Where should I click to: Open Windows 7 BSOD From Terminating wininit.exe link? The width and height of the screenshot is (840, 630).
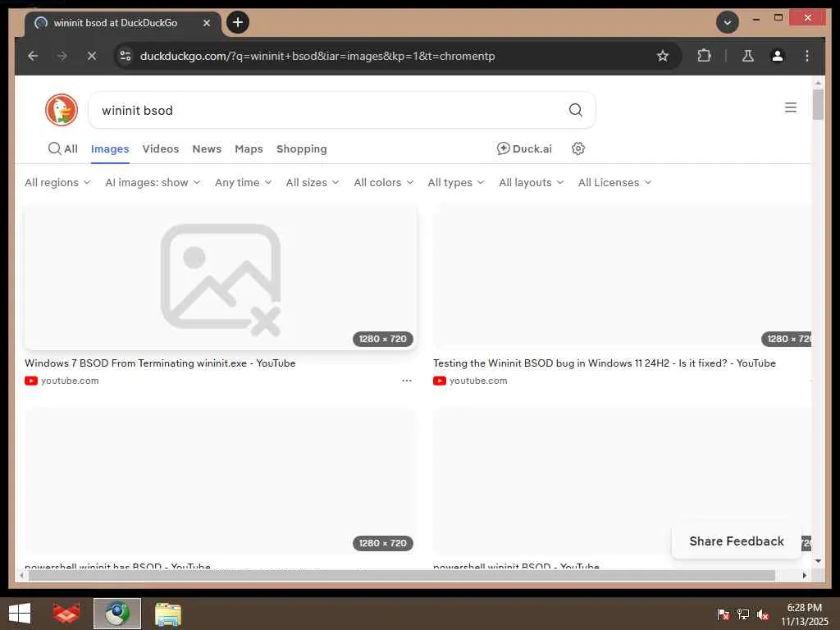pos(160,363)
